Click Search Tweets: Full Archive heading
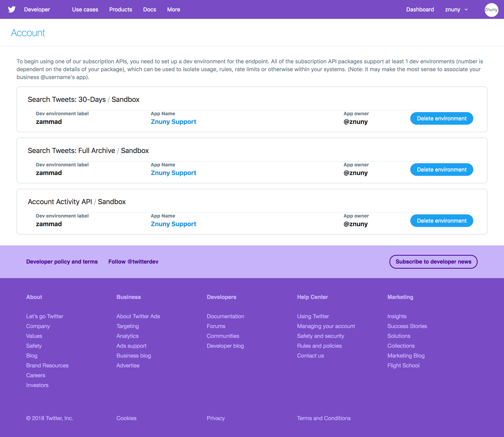Image resolution: width=504 pixels, height=437 pixels. coord(88,151)
